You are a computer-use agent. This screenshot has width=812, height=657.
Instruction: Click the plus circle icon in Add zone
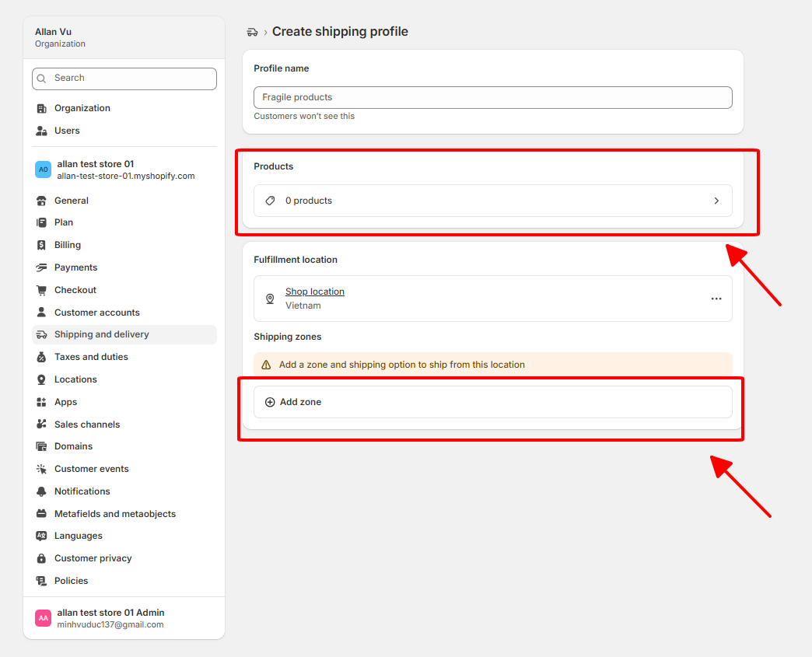click(270, 402)
